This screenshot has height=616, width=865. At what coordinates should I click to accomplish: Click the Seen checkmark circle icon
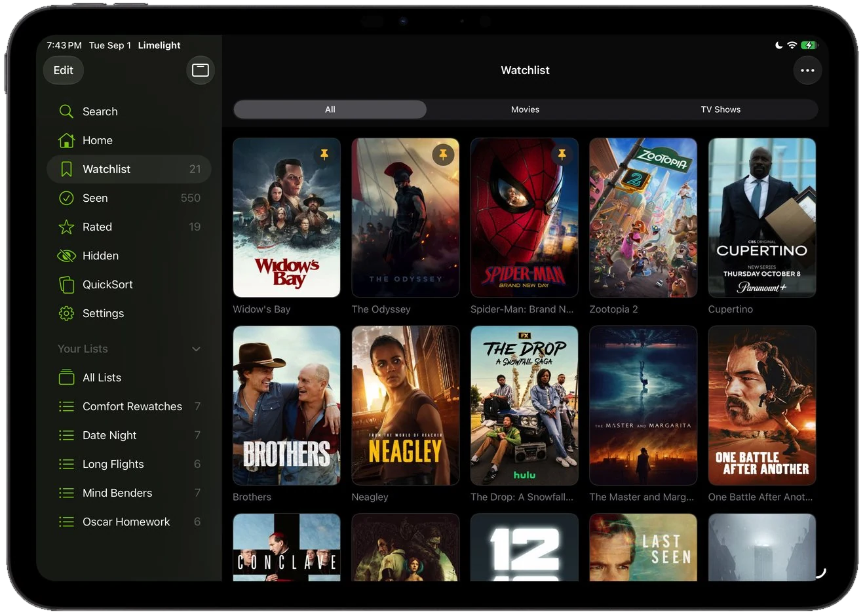pos(66,198)
